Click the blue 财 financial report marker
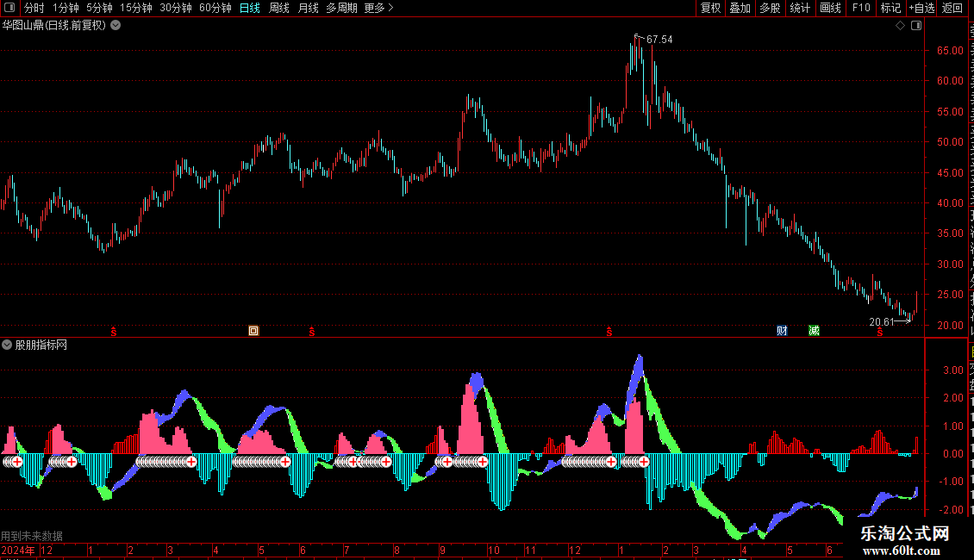This screenshot has width=974, height=560. [782, 331]
